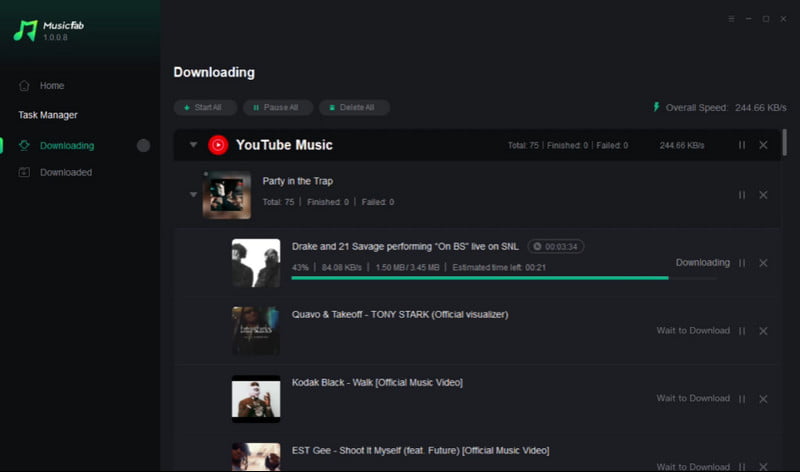Screen dimensions: 800x472
Task: Click the Kodak Black Walk thumbnail
Action: pyautogui.click(x=256, y=399)
